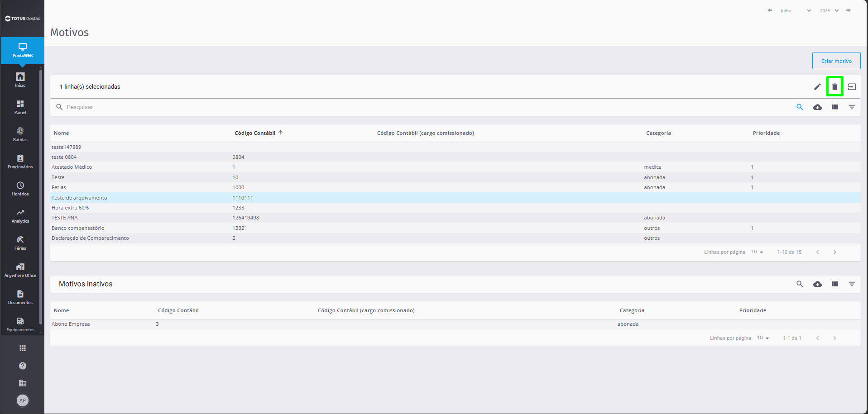Viewport: 868px width, 414px height.
Task: Open Horários clock section
Action: tap(20, 189)
